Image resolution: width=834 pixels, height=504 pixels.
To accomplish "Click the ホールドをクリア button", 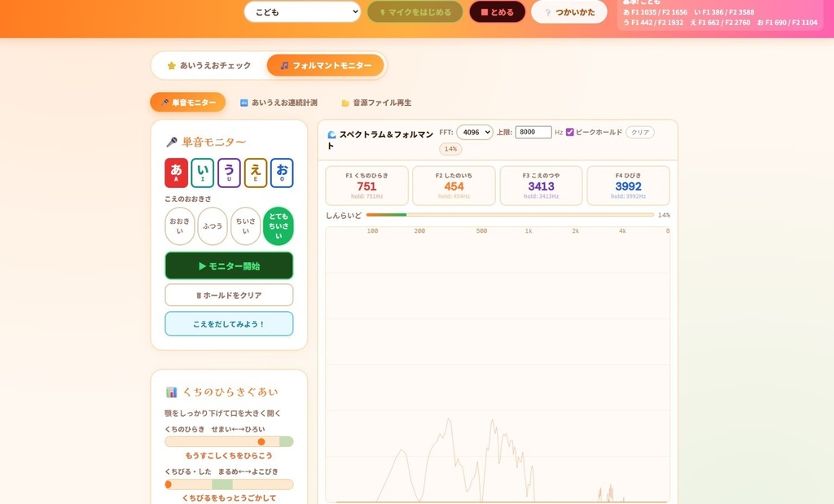I will pos(228,295).
